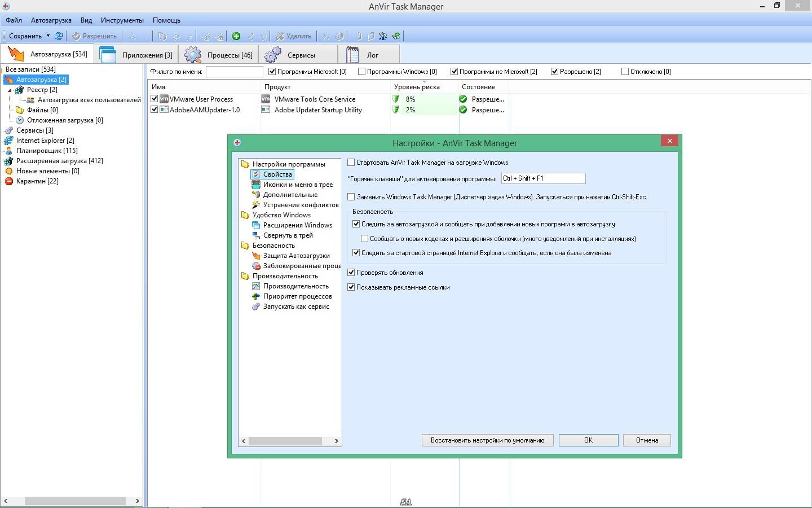This screenshot has width=812, height=508.
Task: Click the icon beside Дополнительные in settings
Action: [x=256, y=195]
